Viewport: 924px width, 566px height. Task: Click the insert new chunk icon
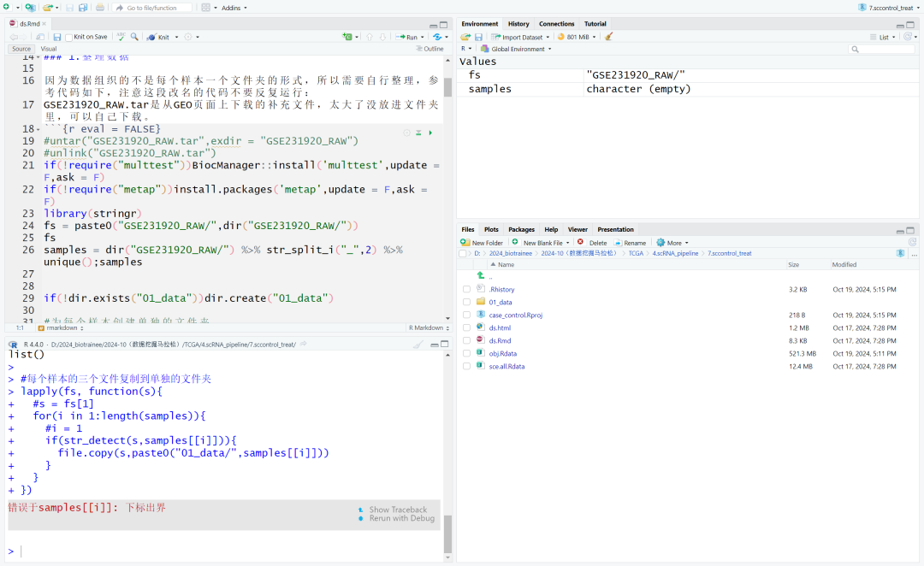(347, 37)
